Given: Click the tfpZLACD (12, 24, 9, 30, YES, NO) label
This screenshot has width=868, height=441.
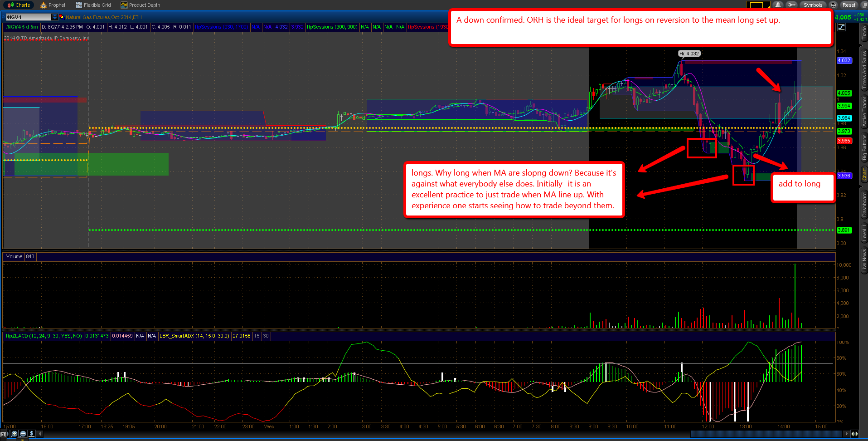Looking at the screenshot, I should click(x=44, y=336).
